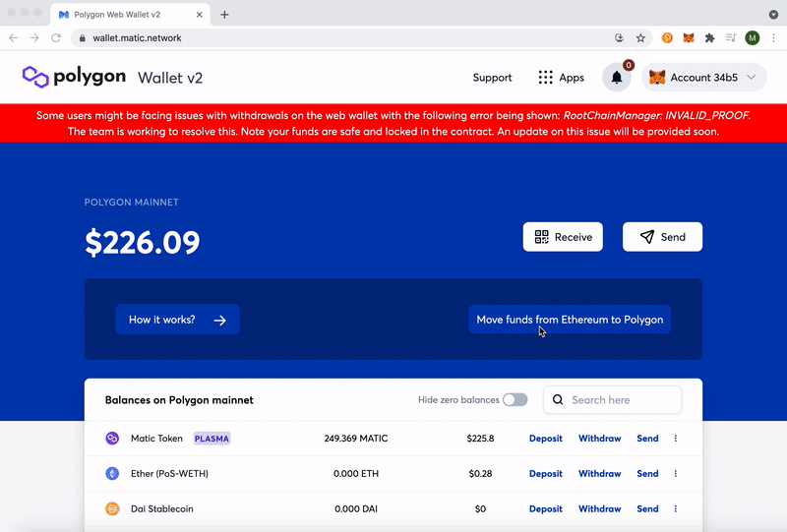Click the search magnifier icon
Viewport: 787px width, 532px height.
coord(558,400)
